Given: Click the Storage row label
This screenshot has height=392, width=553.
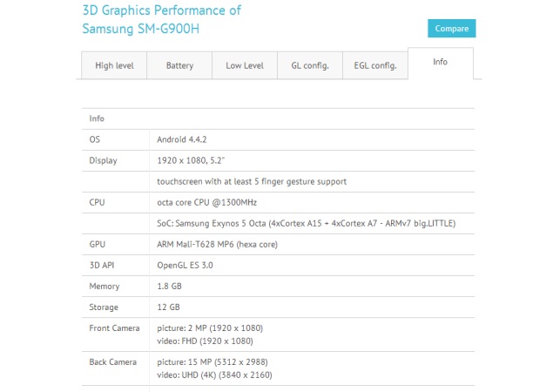Looking at the screenshot, I should (x=104, y=308).
